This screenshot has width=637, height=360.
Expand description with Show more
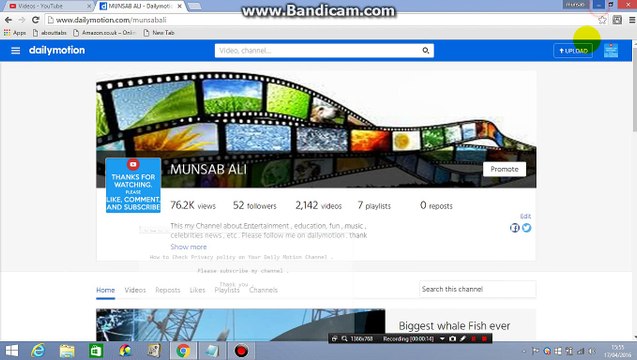click(x=188, y=247)
